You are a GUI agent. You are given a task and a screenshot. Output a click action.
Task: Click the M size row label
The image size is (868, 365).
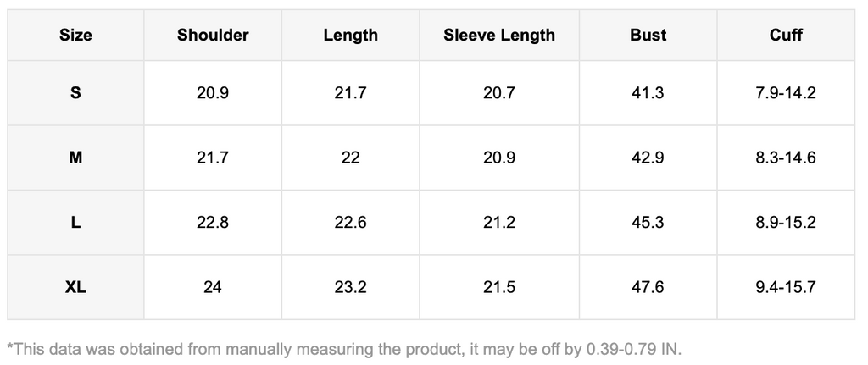[75, 158]
